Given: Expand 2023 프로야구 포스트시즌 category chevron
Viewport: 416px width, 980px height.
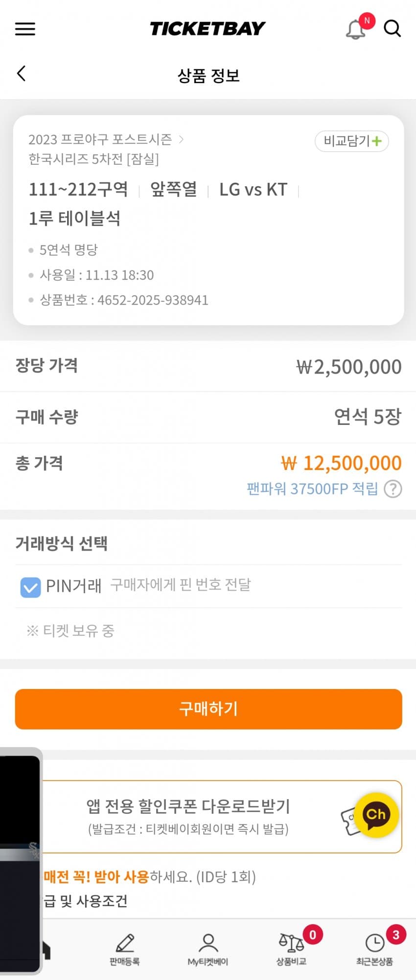Looking at the screenshot, I should click(x=181, y=139).
